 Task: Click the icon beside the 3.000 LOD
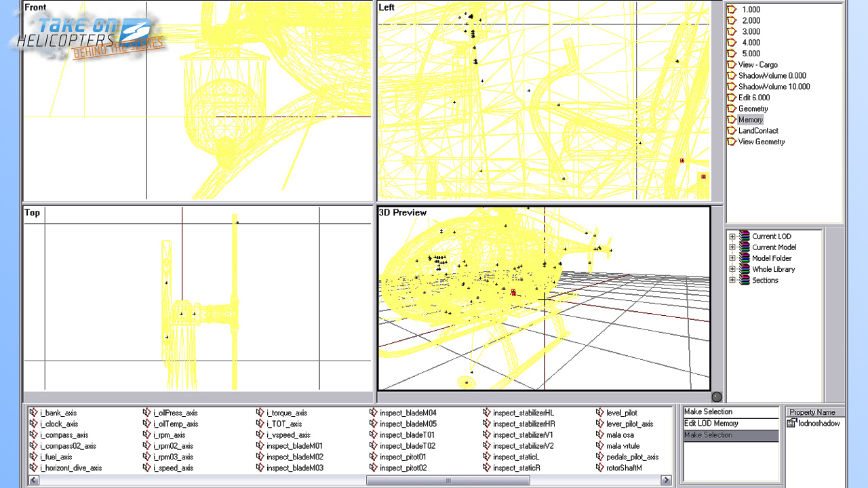pyautogui.click(x=732, y=31)
